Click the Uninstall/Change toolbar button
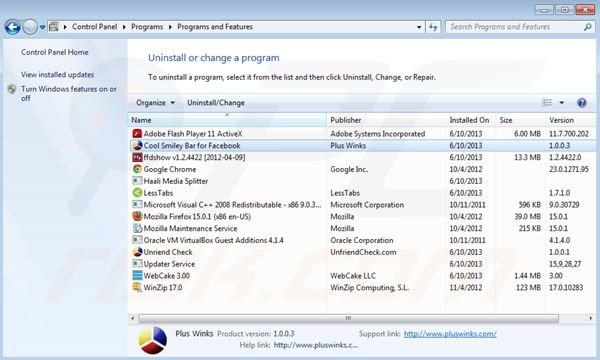 pos(216,103)
